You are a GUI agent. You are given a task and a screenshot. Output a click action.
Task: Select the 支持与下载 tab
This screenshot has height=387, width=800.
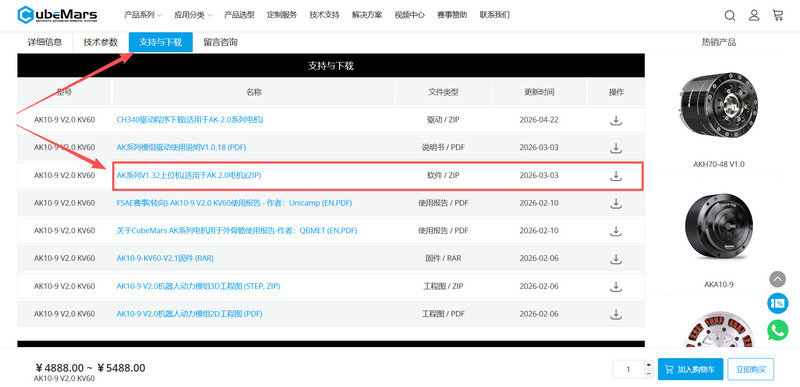coord(161,42)
